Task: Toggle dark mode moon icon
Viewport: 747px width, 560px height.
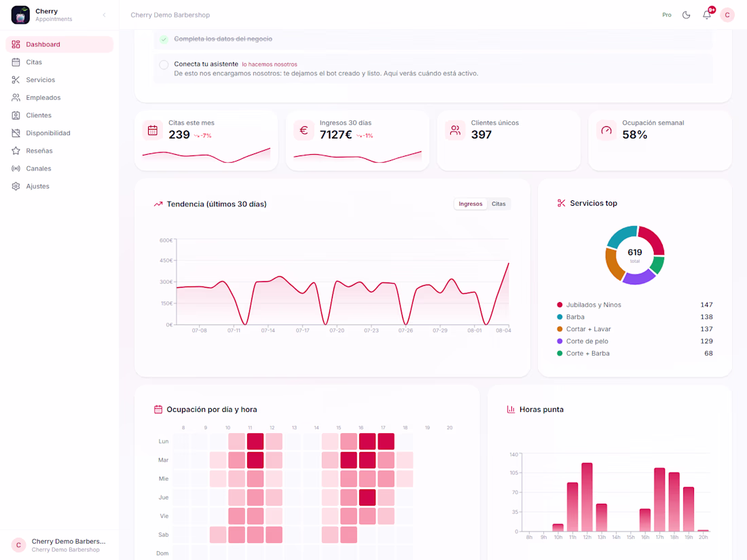Action: click(687, 15)
